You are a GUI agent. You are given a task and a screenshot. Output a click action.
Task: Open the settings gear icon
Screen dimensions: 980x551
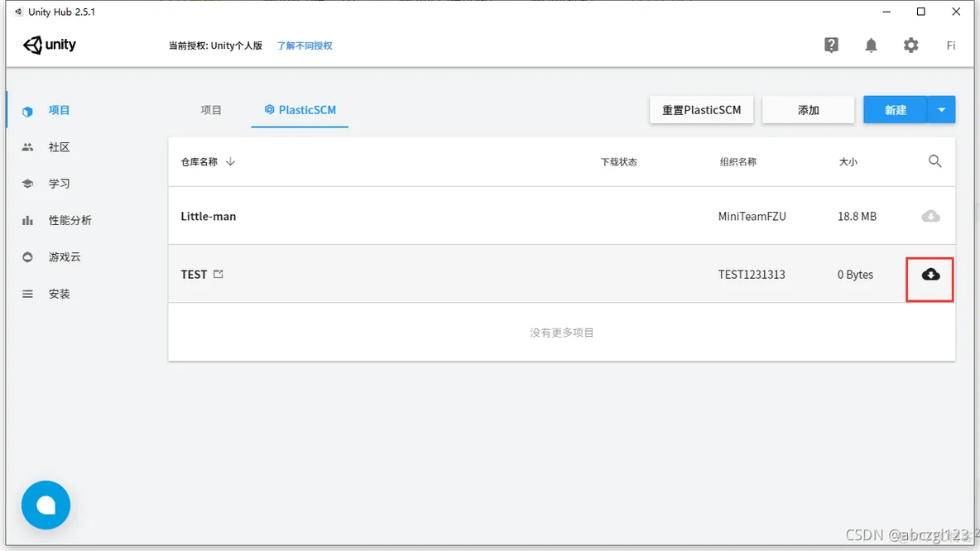(x=910, y=45)
